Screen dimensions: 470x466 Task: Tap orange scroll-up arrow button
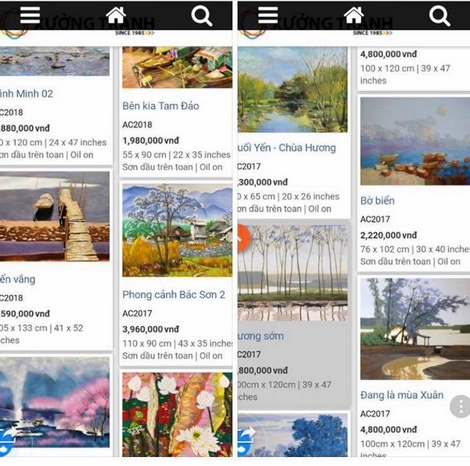coord(244,238)
